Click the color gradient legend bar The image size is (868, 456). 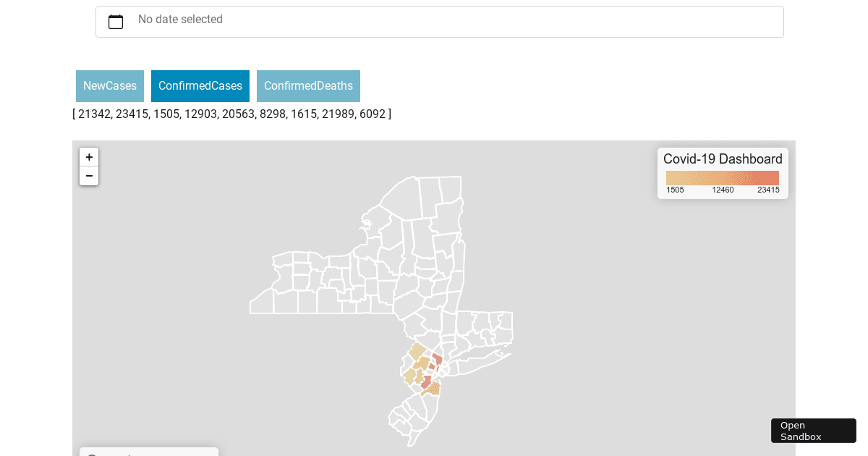click(x=722, y=177)
